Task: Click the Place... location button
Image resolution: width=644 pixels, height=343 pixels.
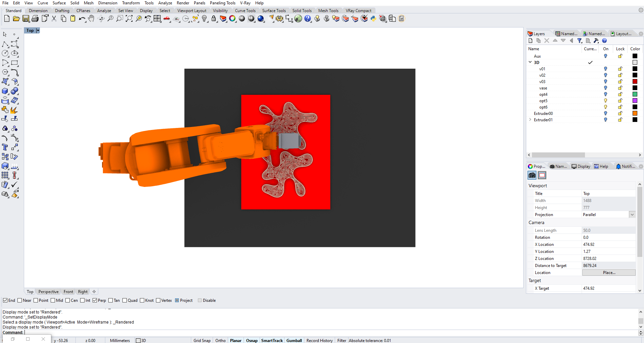Action: pos(609,273)
